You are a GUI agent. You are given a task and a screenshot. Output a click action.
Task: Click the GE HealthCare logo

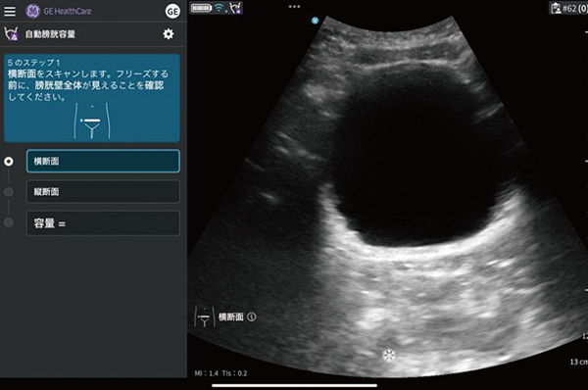click(x=59, y=11)
